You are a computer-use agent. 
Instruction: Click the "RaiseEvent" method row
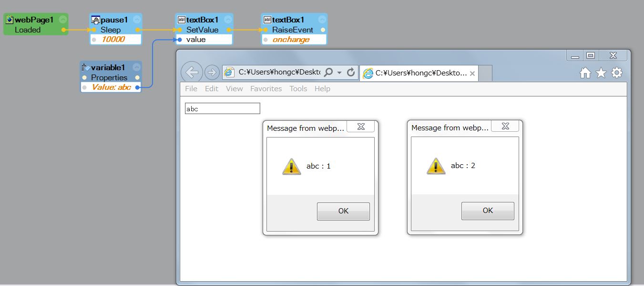(294, 30)
